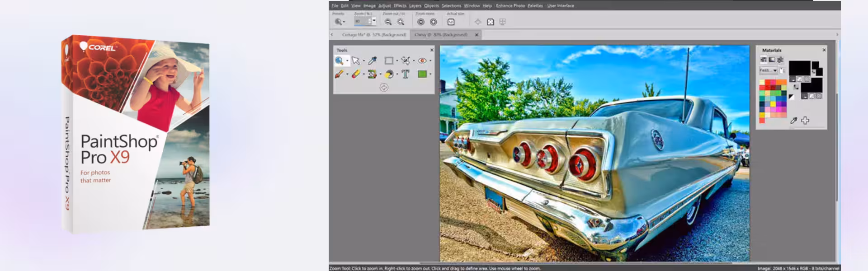868x271 pixels.
Task: Click the zoom out magnifier icon
Action: pyautogui.click(x=388, y=22)
